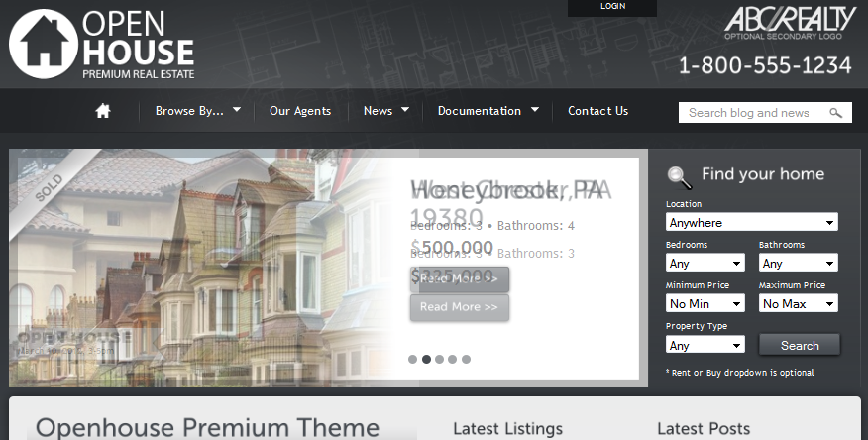Open the Documentation menu

[x=480, y=111]
